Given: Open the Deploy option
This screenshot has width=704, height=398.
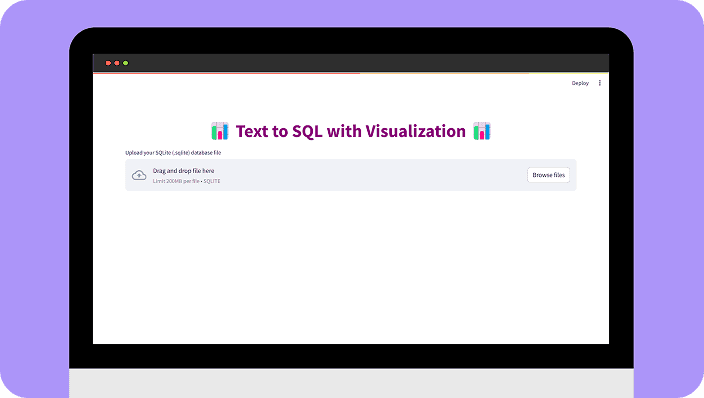Looking at the screenshot, I should 580,83.
